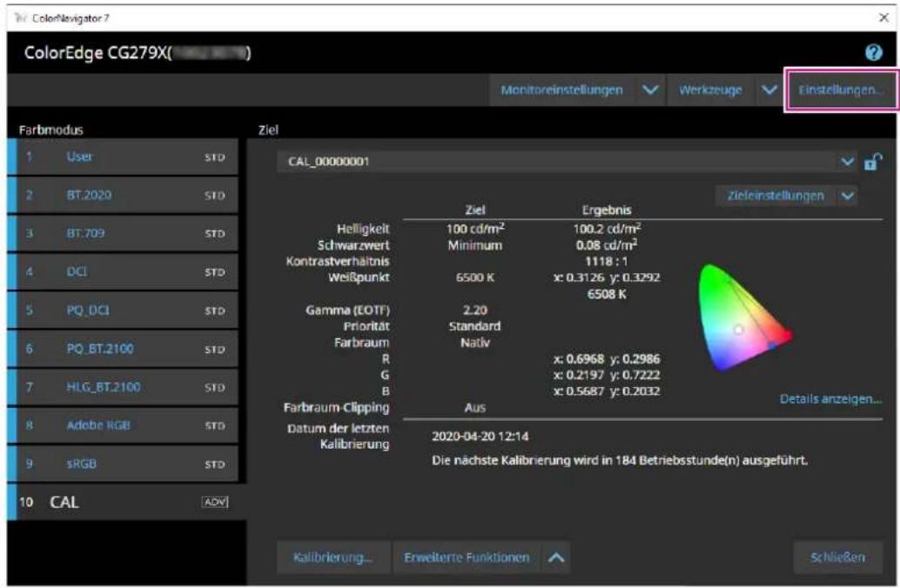
Task: Click the ColorNavigator 7 title bar icon
Action: 21,17
